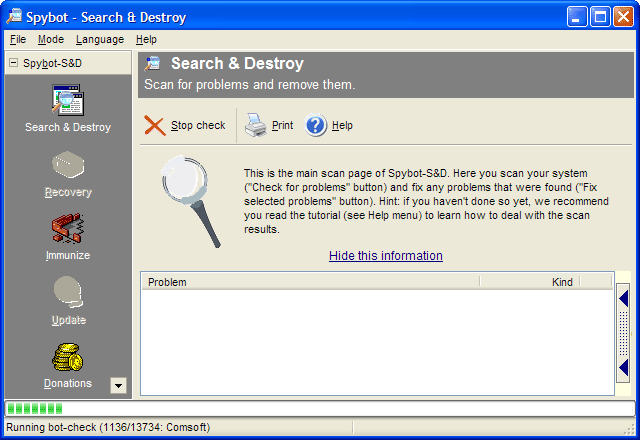Open the Immunize section icon
This screenshot has width=640, height=440.
coord(68,229)
